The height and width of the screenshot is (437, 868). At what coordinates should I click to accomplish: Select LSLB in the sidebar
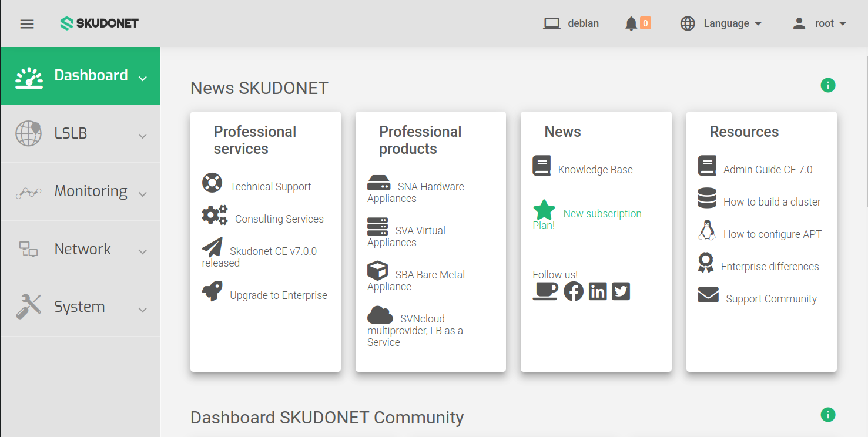pyautogui.click(x=80, y=134)
